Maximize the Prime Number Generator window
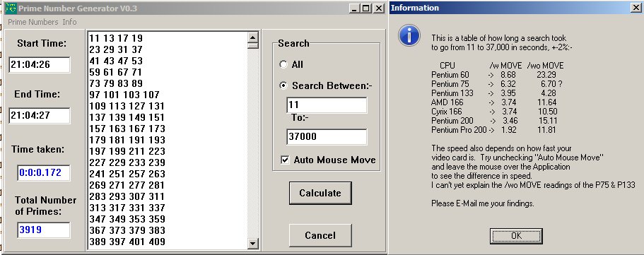 (x=365, y=8)
